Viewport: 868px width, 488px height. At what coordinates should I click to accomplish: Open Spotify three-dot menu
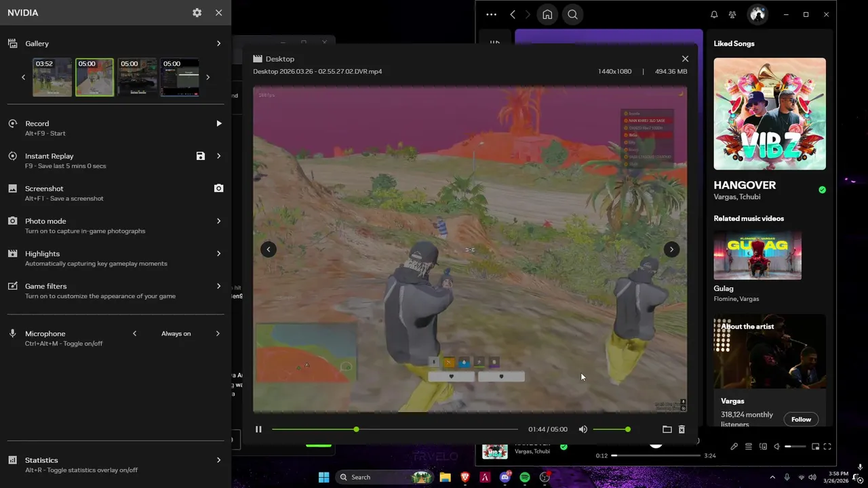(x=492, y=14)
